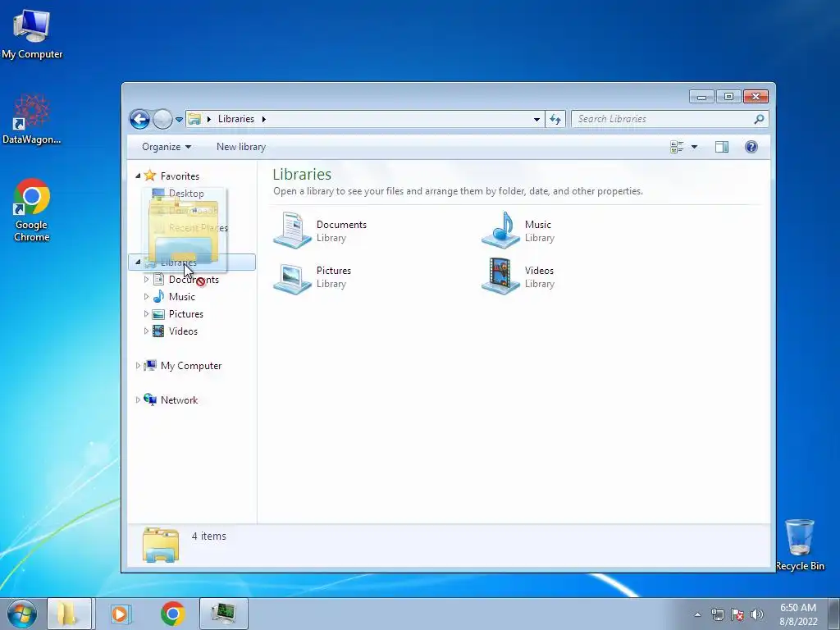Expand the Network node

(x=138, y=399)
